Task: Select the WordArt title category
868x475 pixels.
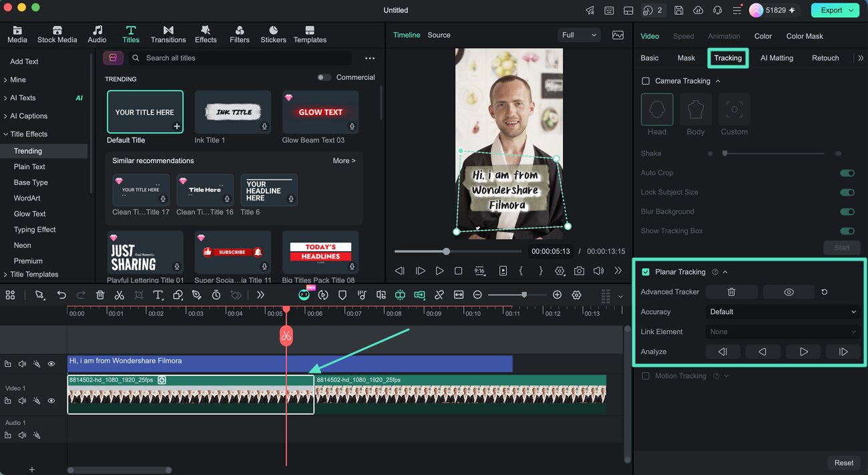Action: coord(27,198)
